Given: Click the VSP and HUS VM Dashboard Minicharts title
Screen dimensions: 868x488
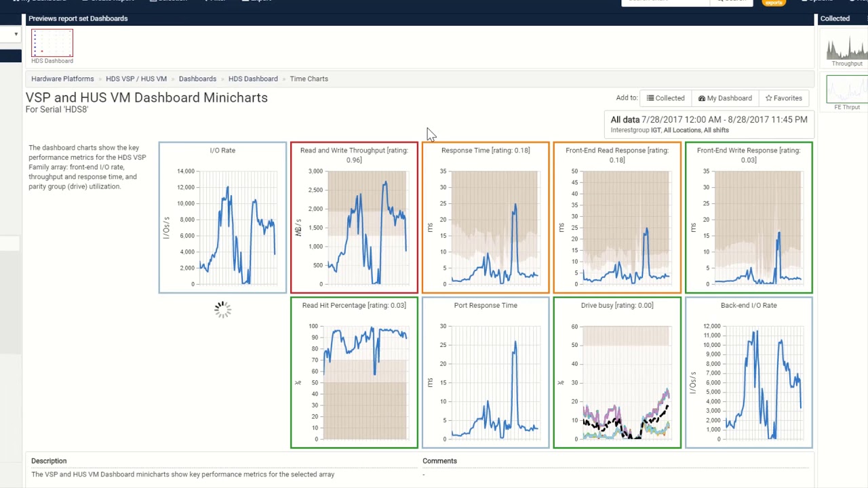Looking at the screenshot, I should pyautogui.click(x=146, y=98).
